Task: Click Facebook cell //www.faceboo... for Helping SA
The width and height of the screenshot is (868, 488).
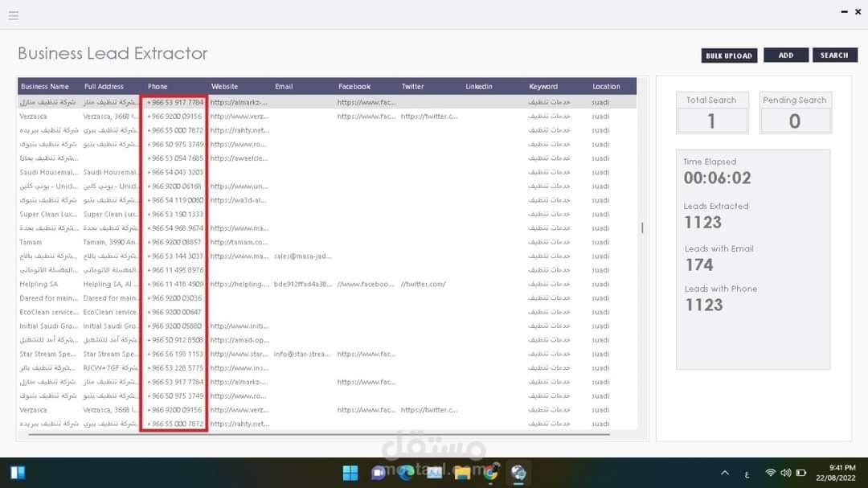Action: tap(366, 284)
